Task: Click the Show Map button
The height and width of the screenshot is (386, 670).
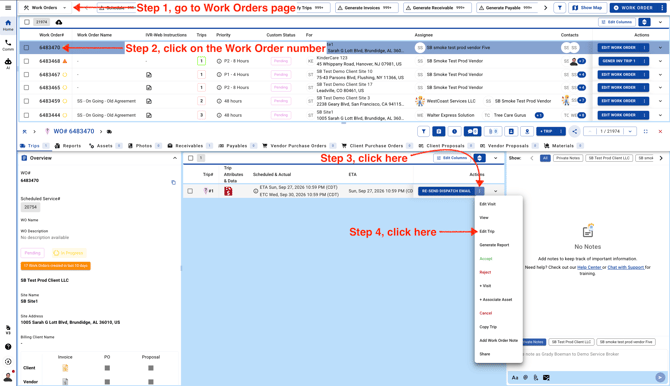Action: pos(588,8)
